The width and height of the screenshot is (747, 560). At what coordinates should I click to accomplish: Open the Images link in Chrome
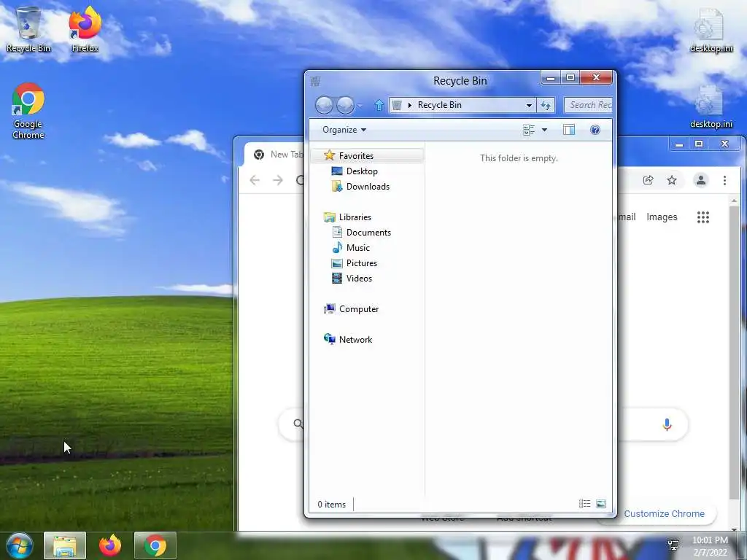(662, 217)
